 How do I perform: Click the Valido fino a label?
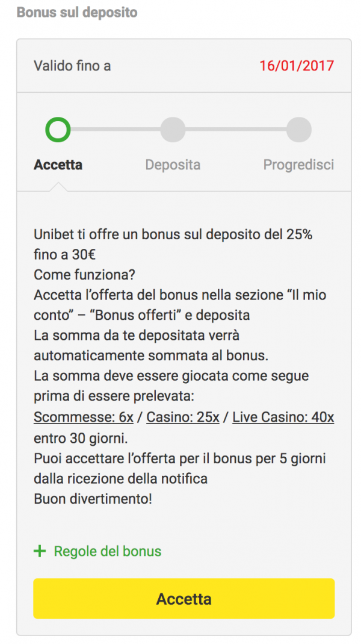[x=72, y=66]
